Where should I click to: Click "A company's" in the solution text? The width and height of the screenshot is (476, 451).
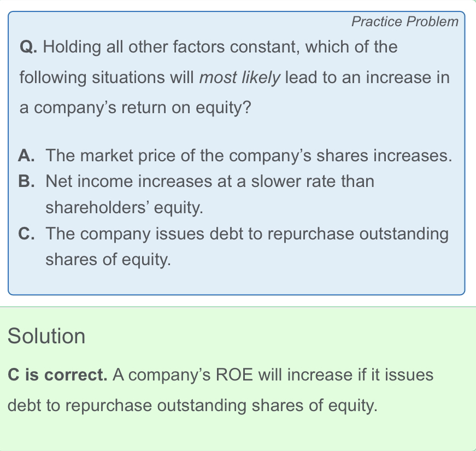click(x=162, y=376)
